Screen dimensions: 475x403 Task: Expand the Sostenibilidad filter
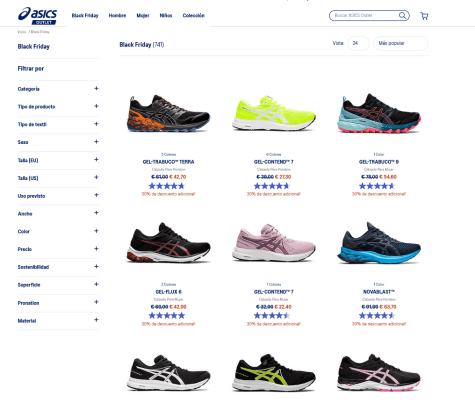pyautogui.click(x=58, y=267)
